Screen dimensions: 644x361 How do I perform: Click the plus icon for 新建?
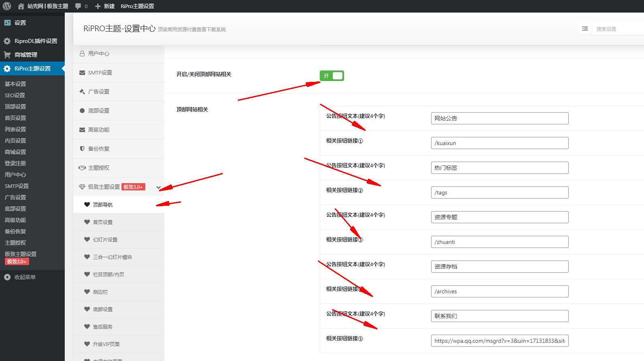pyautogui.click(x=98, y=6)
